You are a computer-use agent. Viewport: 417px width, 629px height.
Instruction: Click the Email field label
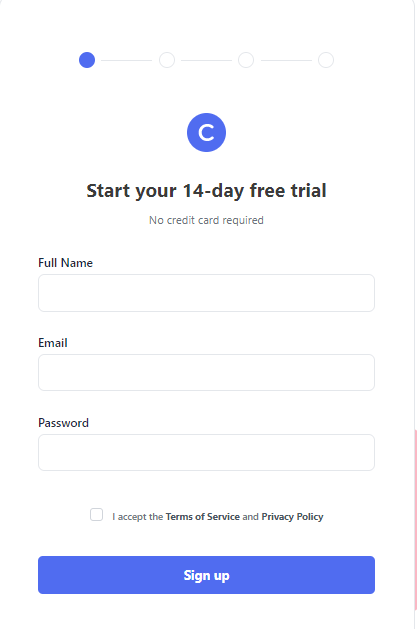point(53,343)
